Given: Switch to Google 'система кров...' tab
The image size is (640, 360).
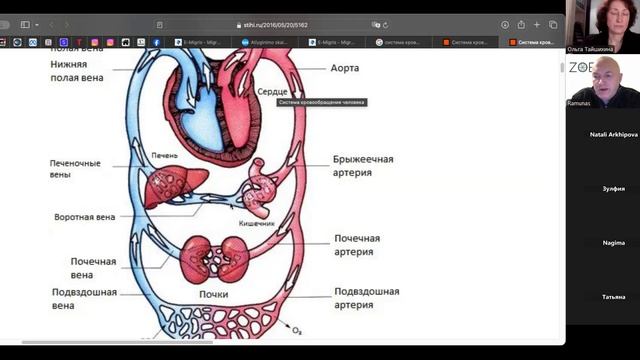Looking at the screenshot, I should (398, 42).
